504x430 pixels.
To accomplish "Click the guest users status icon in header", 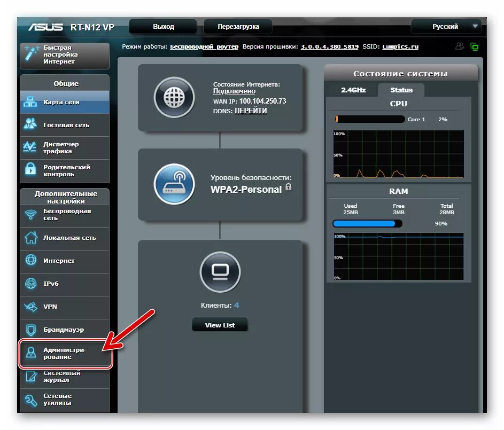I will click(x=460, y=46).
